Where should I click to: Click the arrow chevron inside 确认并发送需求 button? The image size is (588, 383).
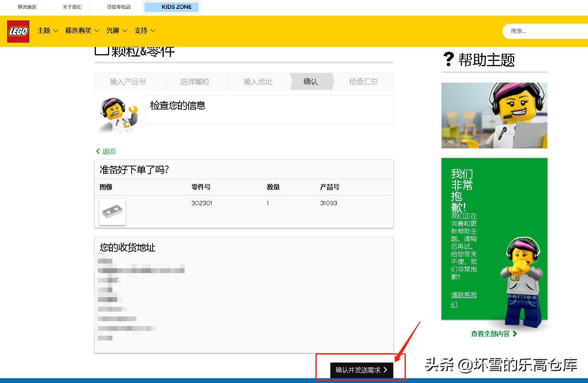click(385, 370)
